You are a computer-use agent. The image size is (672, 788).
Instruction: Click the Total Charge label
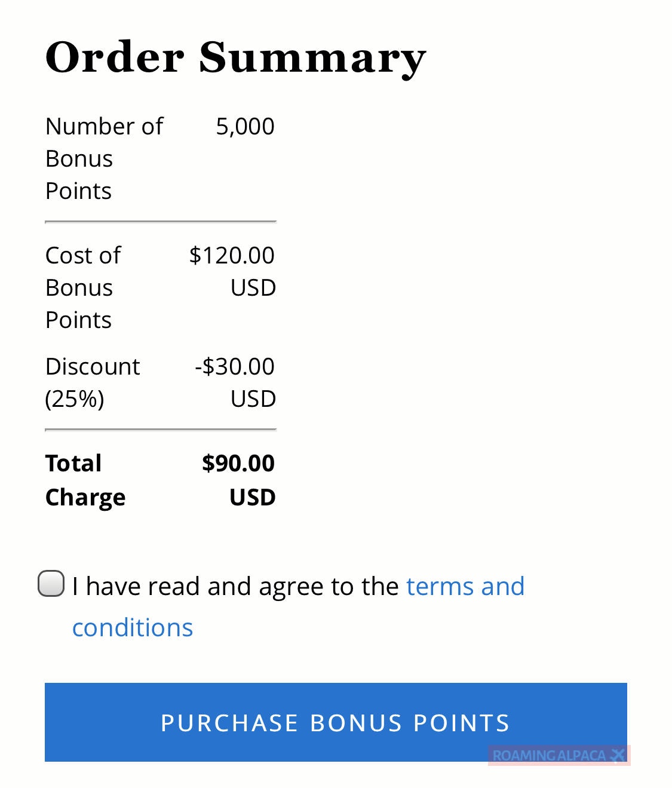(x=85, y=480)
